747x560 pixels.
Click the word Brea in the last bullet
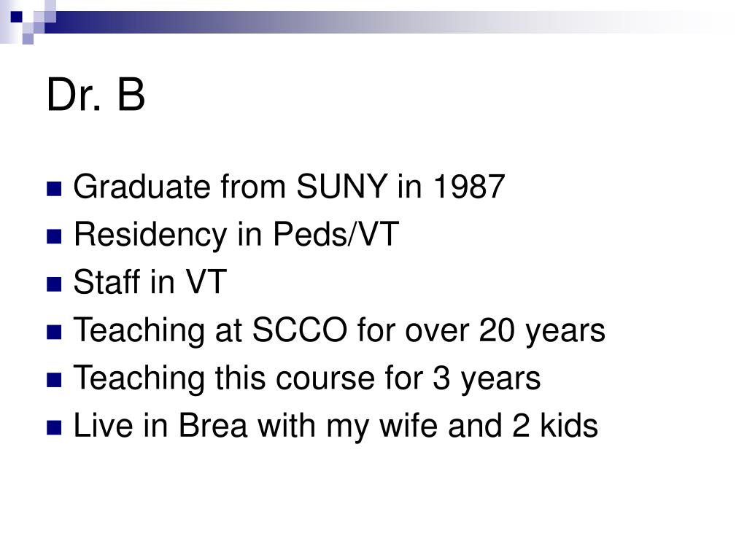(213, 425)
